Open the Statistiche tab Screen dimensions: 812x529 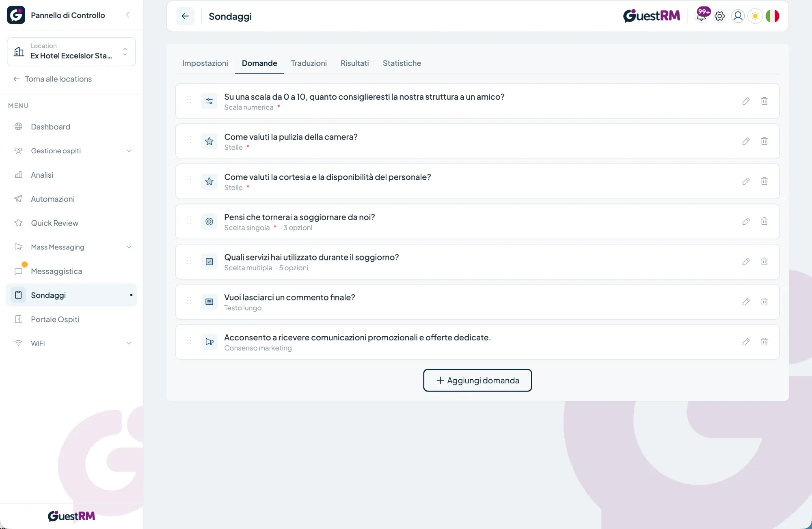tap(402, 63)
